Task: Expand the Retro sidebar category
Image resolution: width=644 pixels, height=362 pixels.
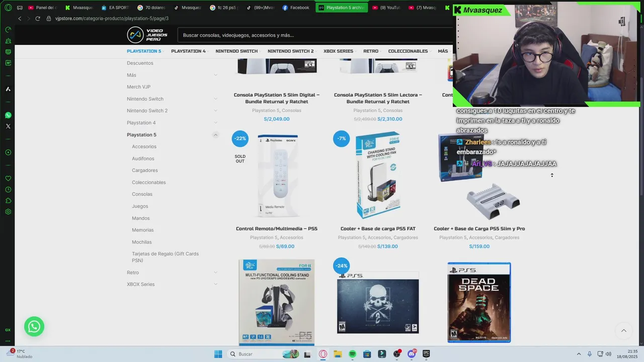Action: [x=215, y=273]
